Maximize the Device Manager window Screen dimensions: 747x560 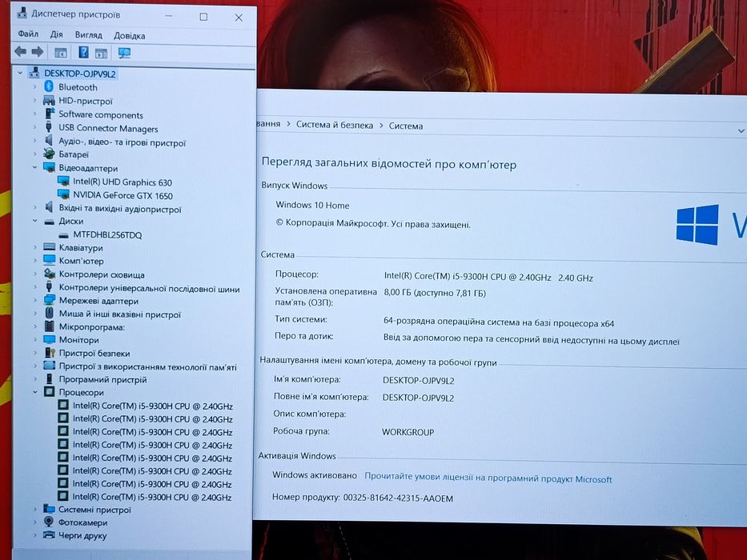[203, 17]
